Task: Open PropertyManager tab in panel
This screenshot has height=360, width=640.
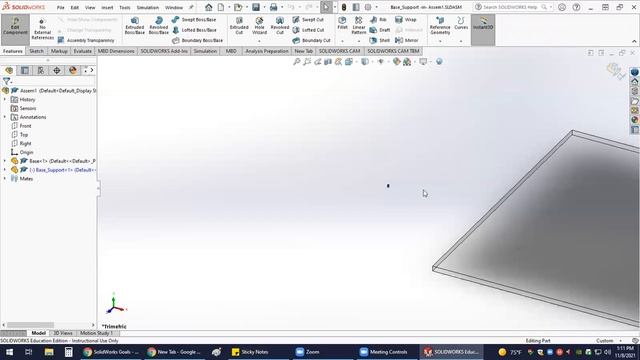Action: (25, 71)
